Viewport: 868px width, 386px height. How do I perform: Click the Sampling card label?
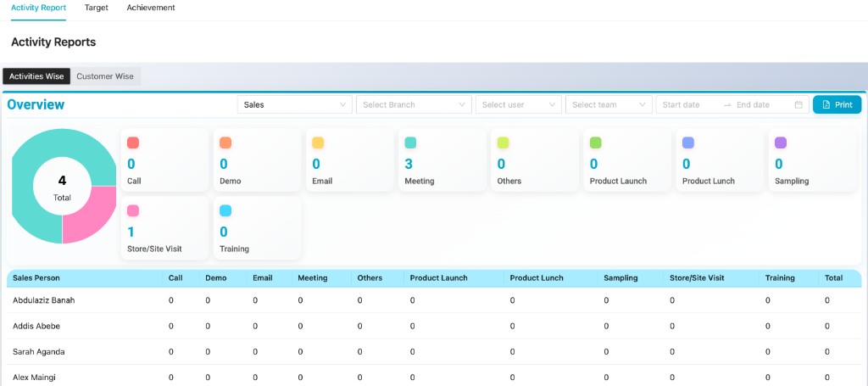(x=792, y=181)
